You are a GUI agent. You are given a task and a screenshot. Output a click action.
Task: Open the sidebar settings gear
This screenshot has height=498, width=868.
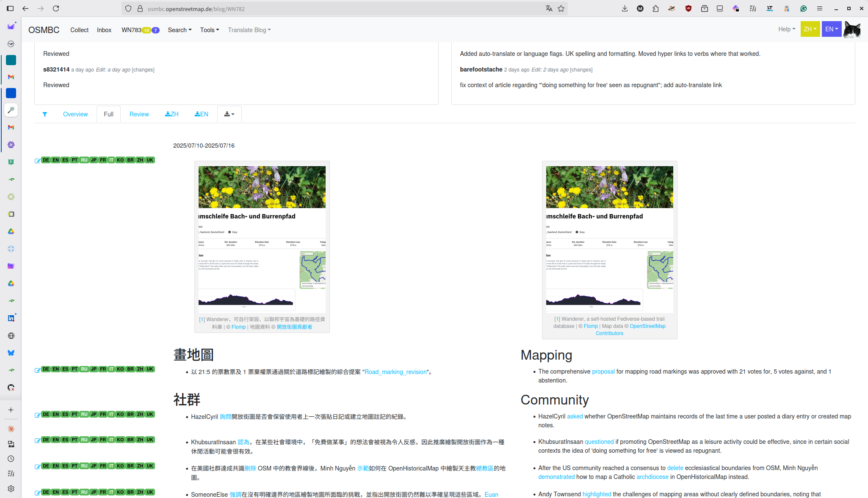coord(11,489)
